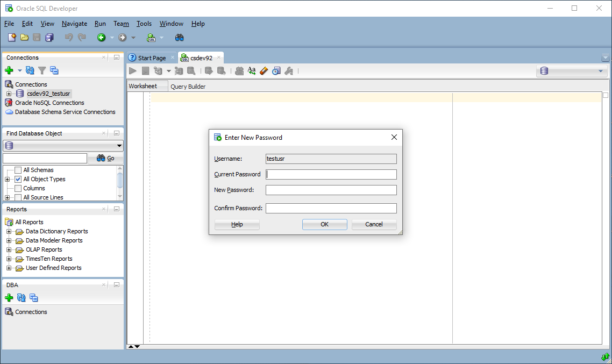
Task: Switch to the Query Builder tab
Action: tap(188, 87)
